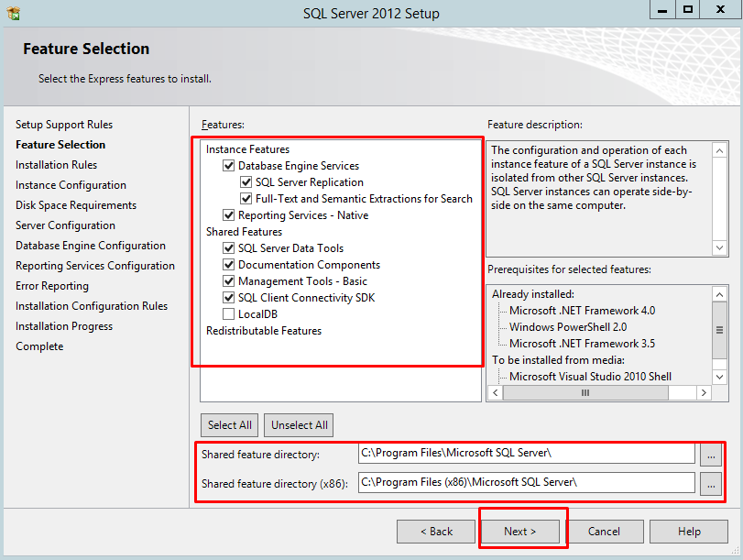Image resolution: width=743 pixels, height=560 pixels.
Task: Select Feature Selection step in sidebar
Action: (x=60, y=145)
